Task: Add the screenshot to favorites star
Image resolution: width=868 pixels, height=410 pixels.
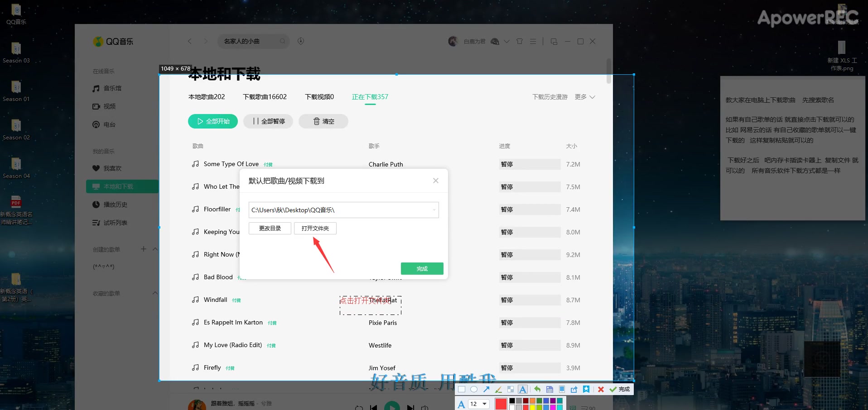Action: (x=586, y=389)
